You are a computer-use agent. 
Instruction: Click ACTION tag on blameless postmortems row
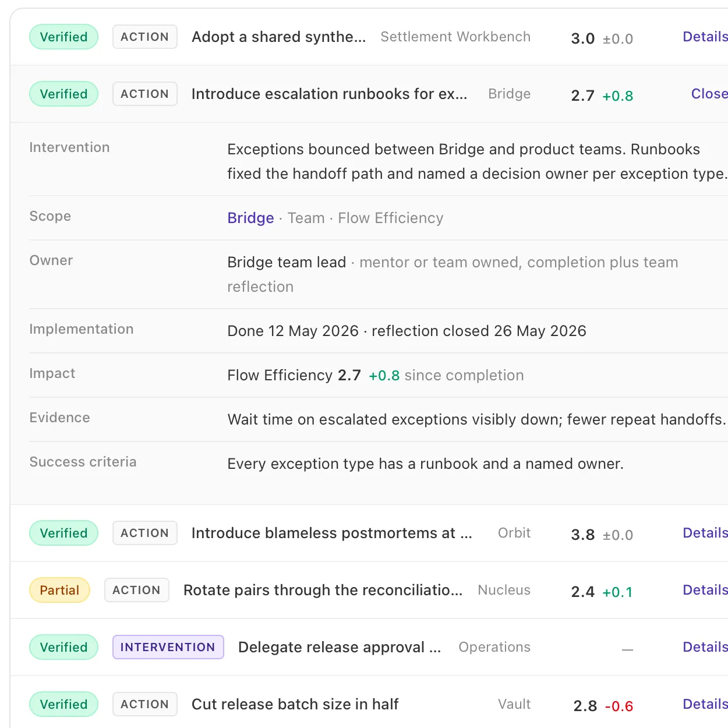144,533
